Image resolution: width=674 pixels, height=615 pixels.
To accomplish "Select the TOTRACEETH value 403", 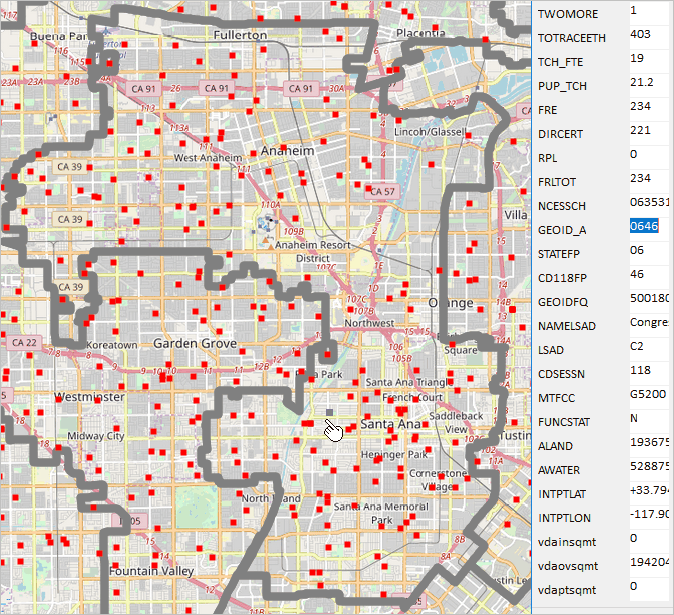I will coord(640,34).
